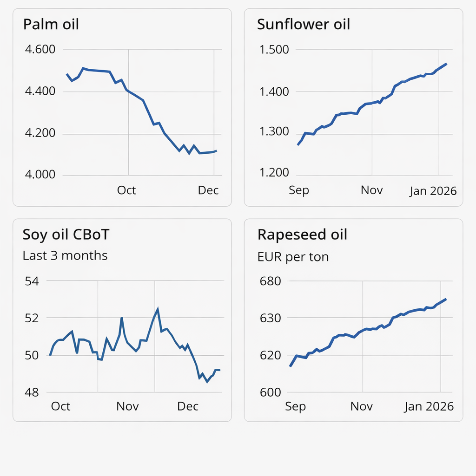The width and height of the screenshot is (476, 476).
Task: Click the Nov label on Soy oil chart
Action: pyautogui.click(x=128, y=406)
